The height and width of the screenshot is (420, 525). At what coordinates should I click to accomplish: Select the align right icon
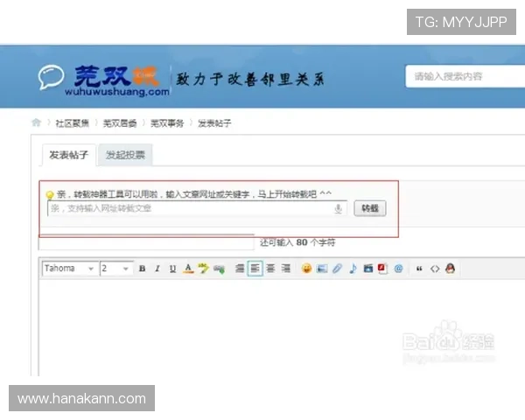click(286, 269)
